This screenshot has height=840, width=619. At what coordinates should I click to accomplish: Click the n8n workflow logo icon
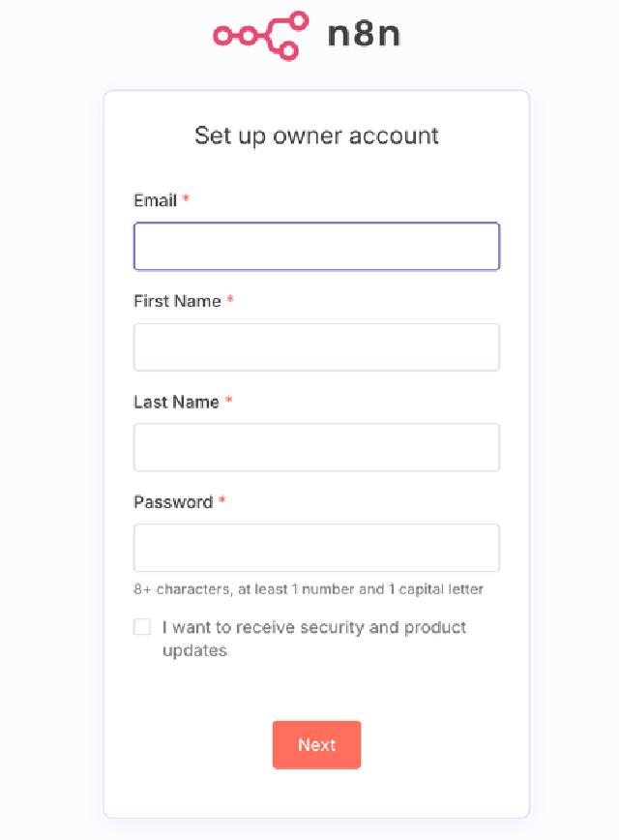tap(261, 36)
